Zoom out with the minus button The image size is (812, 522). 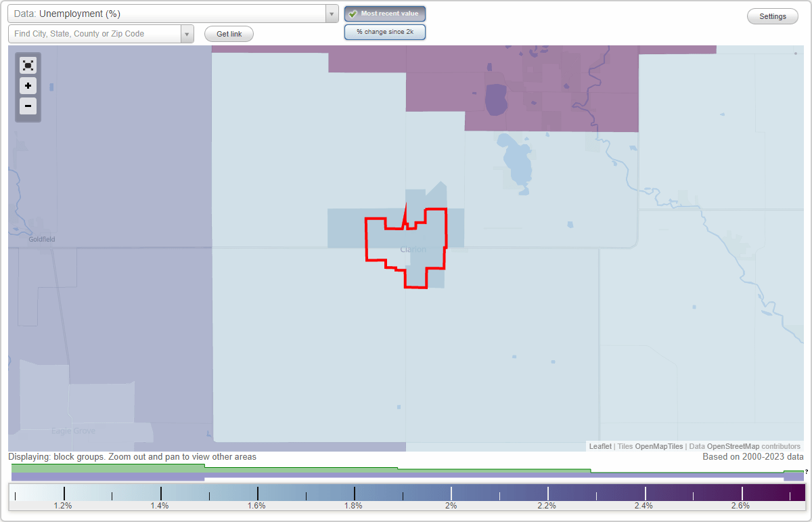tap(28, 106)
